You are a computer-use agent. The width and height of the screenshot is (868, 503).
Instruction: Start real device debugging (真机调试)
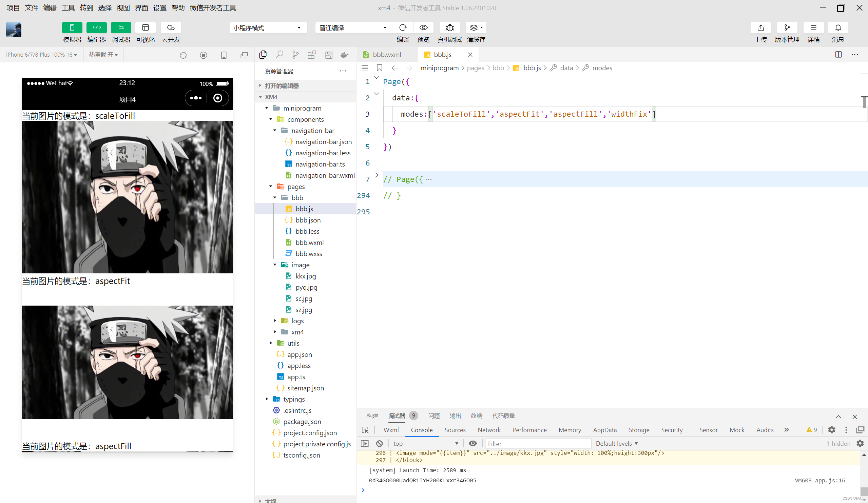click(x=449, y=27)
